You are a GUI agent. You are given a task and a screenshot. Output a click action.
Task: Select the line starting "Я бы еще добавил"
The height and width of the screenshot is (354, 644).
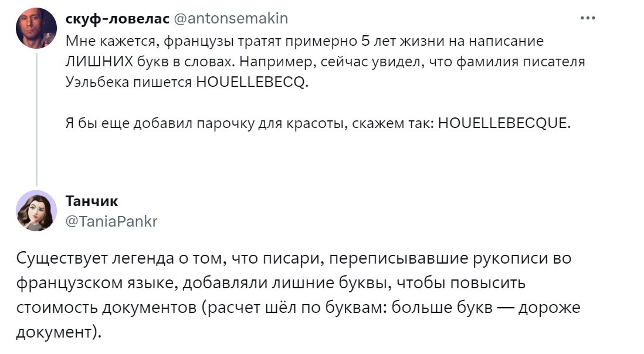point(317,124)
